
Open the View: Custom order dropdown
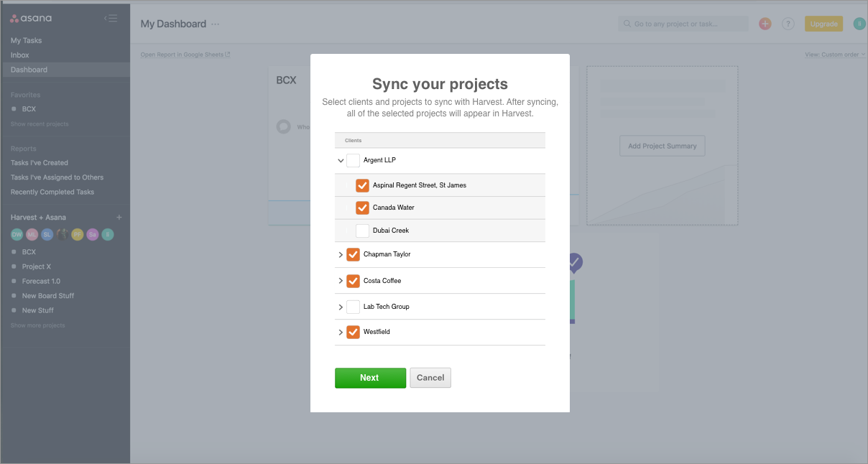coord(835,55)
